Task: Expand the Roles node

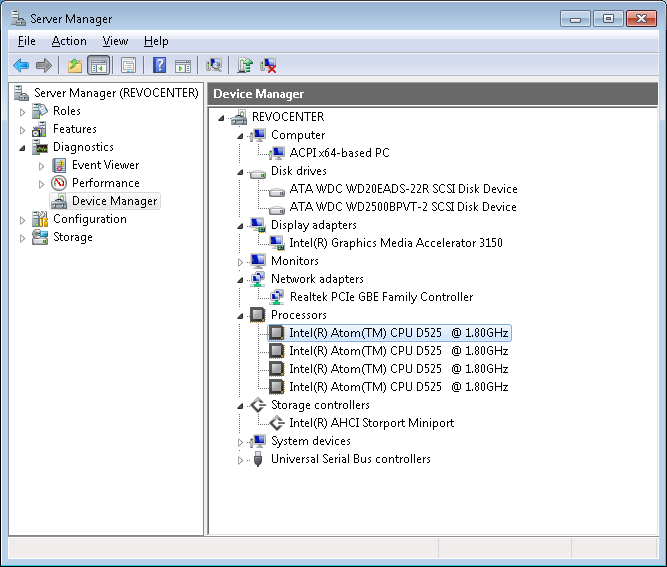Action: [23, 112]
